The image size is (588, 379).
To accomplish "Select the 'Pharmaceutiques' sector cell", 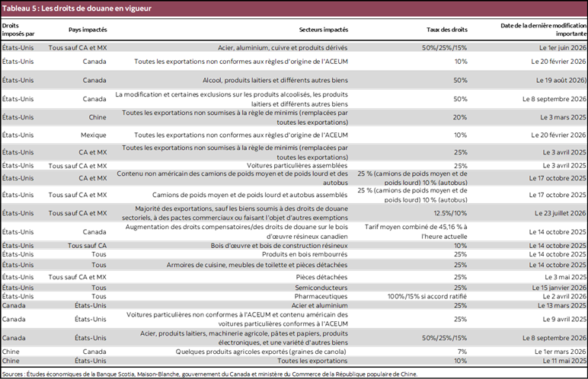I will 321,296.
